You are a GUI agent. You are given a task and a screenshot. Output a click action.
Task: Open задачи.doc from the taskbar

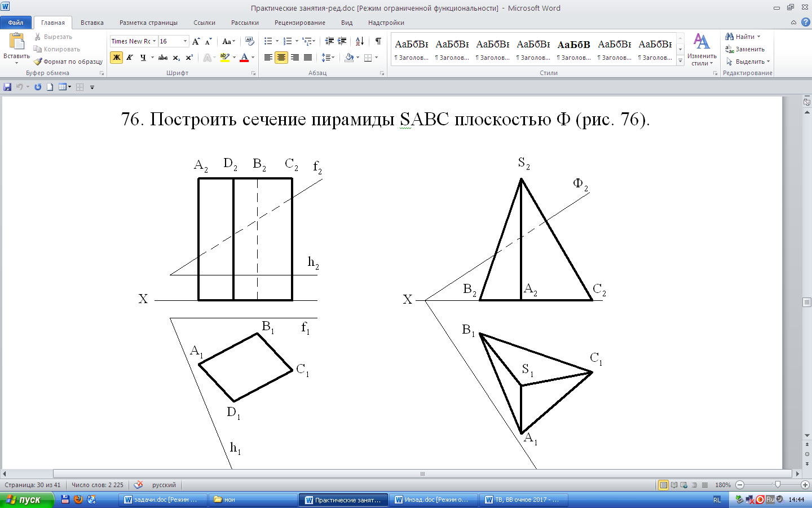click(x=161, y=500)
